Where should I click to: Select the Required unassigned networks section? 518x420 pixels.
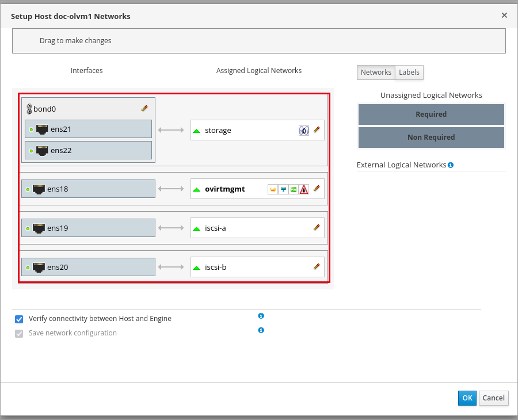click(431, 114)
